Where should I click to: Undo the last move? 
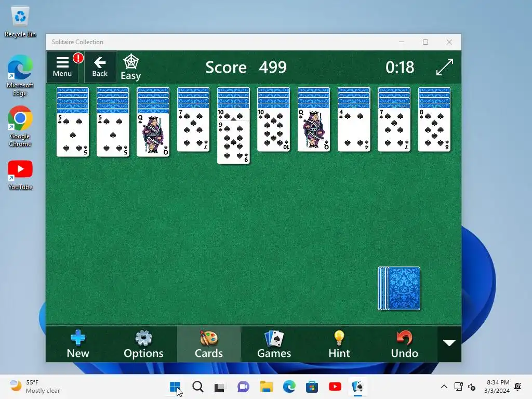coord(404,344)
